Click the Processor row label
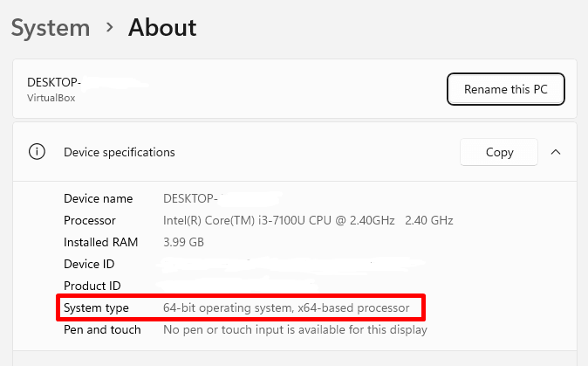 90,220
